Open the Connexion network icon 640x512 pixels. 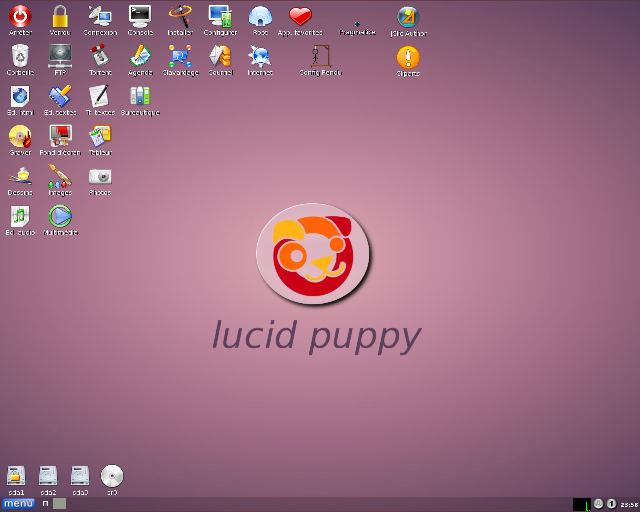(100, 16)
